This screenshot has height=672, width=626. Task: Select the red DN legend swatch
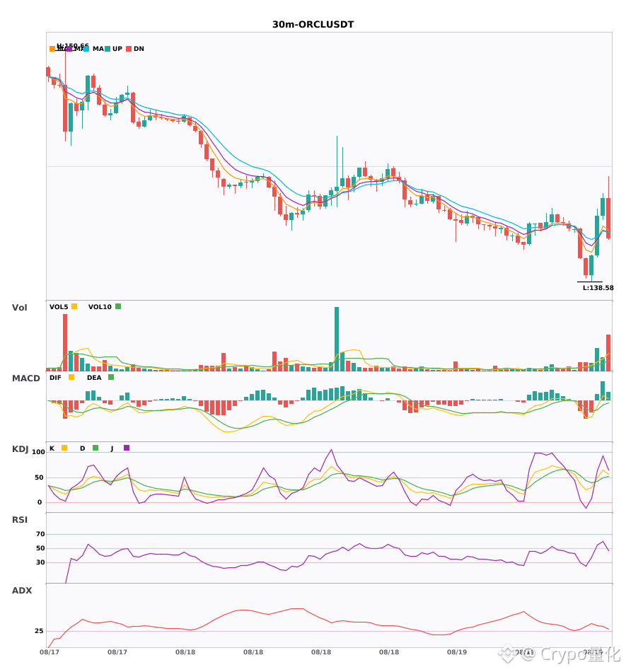click(129, 49)
